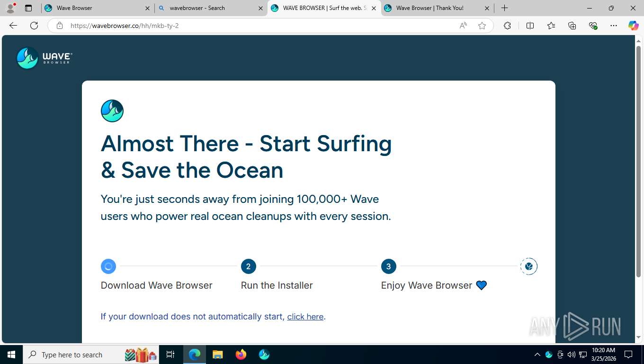Open the volume control tray icon

572,355
